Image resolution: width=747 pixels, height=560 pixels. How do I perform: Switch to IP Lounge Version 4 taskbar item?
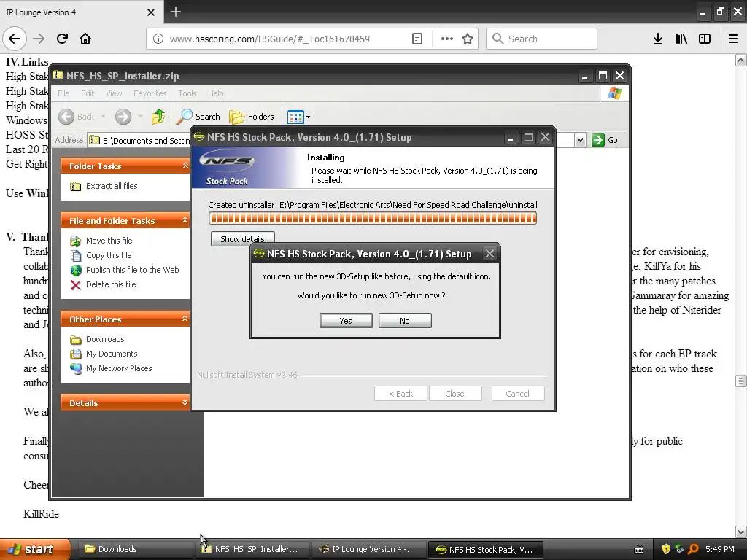click(x=368, y=549)
